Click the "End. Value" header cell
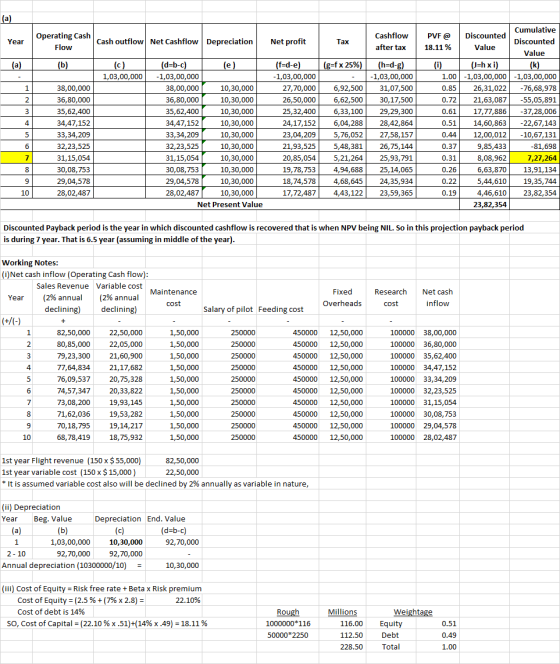This screenshot has width=560, height=664. 166,519
